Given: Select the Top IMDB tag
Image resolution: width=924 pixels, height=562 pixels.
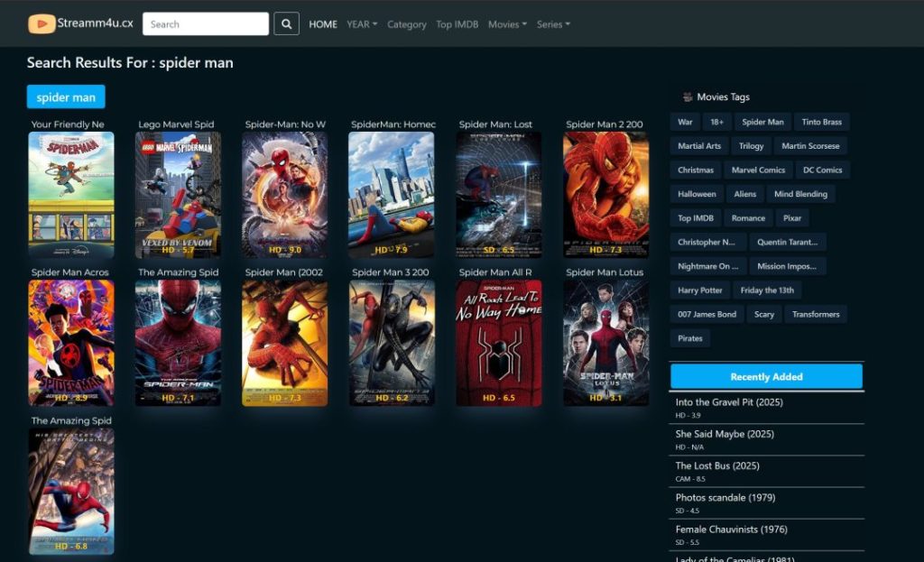Looking at the screenshot, I should tap(696, 218).
